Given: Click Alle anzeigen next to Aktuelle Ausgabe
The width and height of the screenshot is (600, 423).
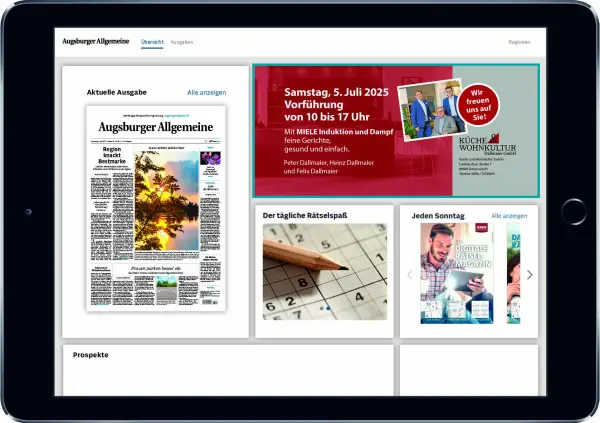Looking at the screenshot, I should [x=206, y=91].
